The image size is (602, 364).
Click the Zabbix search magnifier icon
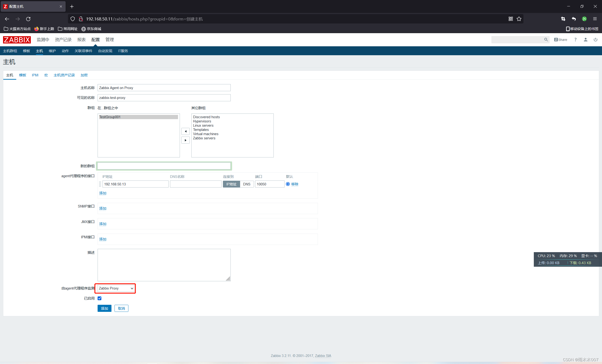click(x=546, y=39)
